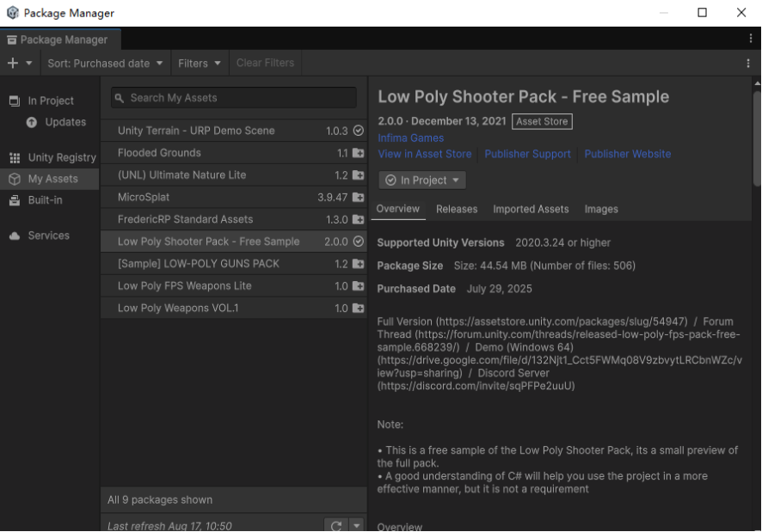Open the In Project dropdown button
Screen dimensions: 762x532
point(421,180)
